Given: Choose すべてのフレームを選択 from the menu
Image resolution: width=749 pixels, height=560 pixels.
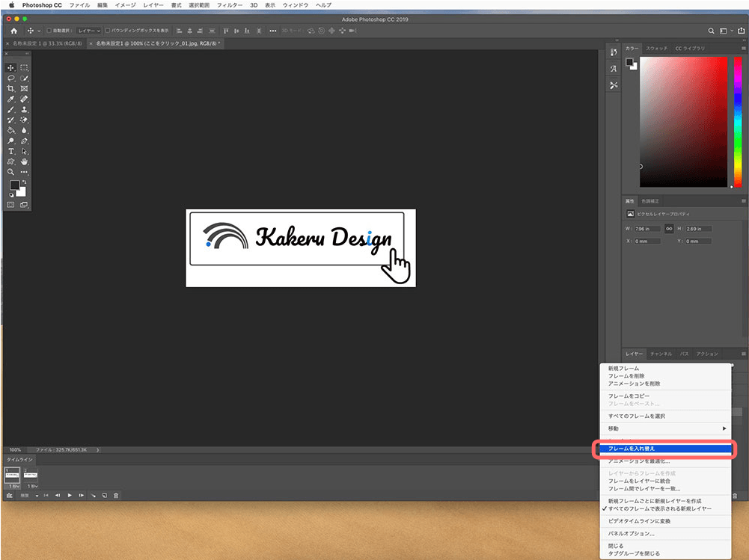Looking at the screenshot, I should coord(665,416).
